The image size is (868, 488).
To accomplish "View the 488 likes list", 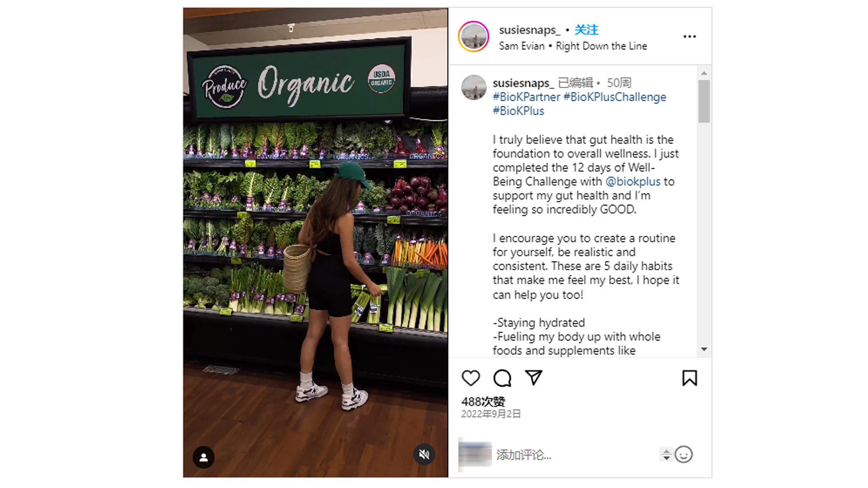I will (483, 402).
